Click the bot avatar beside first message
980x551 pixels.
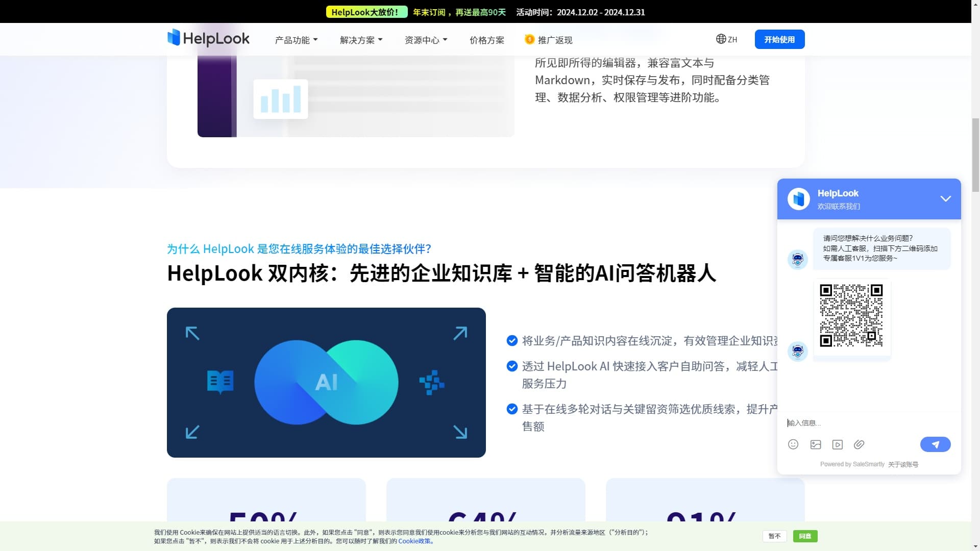point(797,259)
